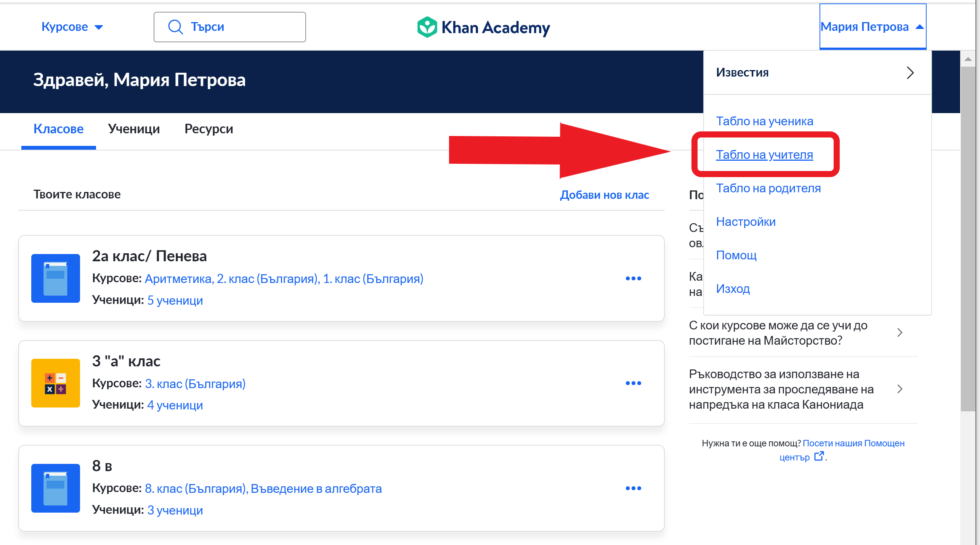
Task: Open 5 ученици link
Action: (175, 300)
